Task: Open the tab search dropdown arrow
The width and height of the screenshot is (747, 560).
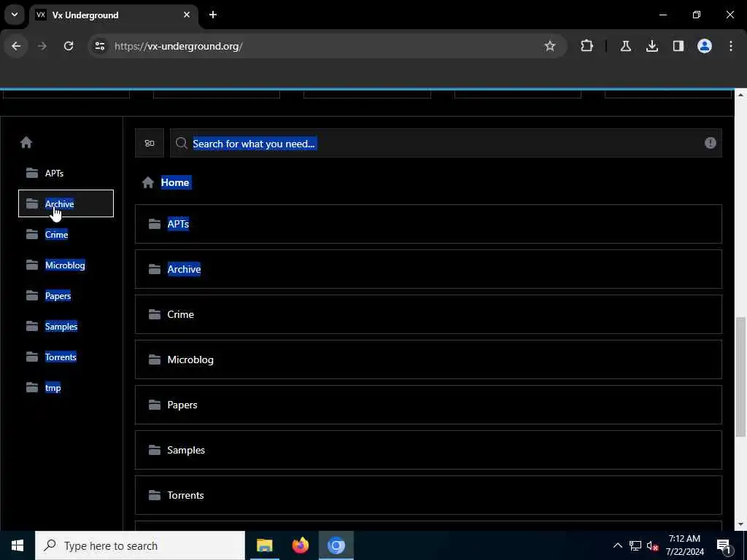Action: pos(15,15)
